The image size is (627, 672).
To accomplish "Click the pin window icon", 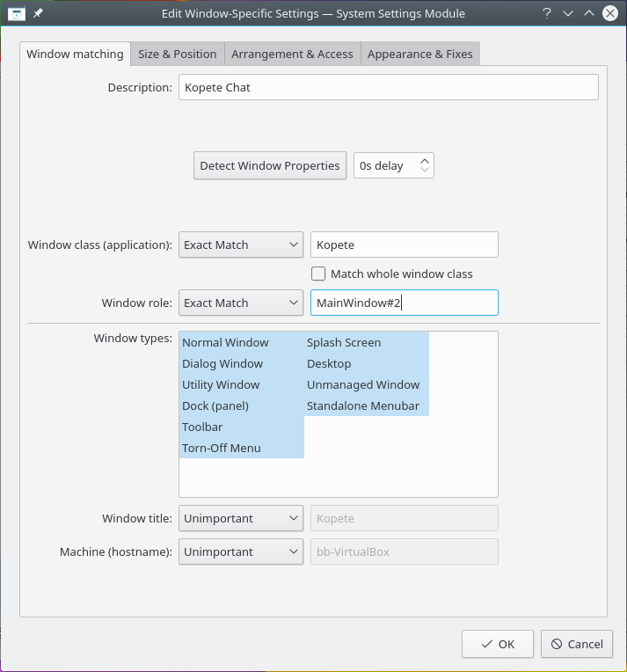I will tap(38, 13).
